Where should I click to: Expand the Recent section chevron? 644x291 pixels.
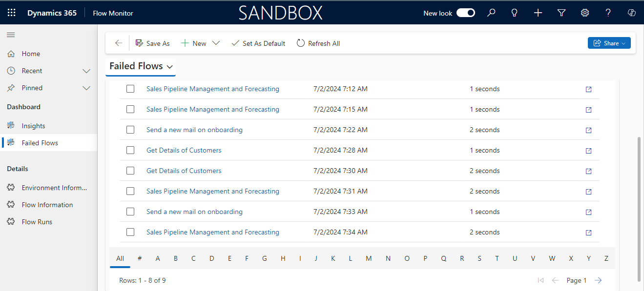click(x=86, y=71)
